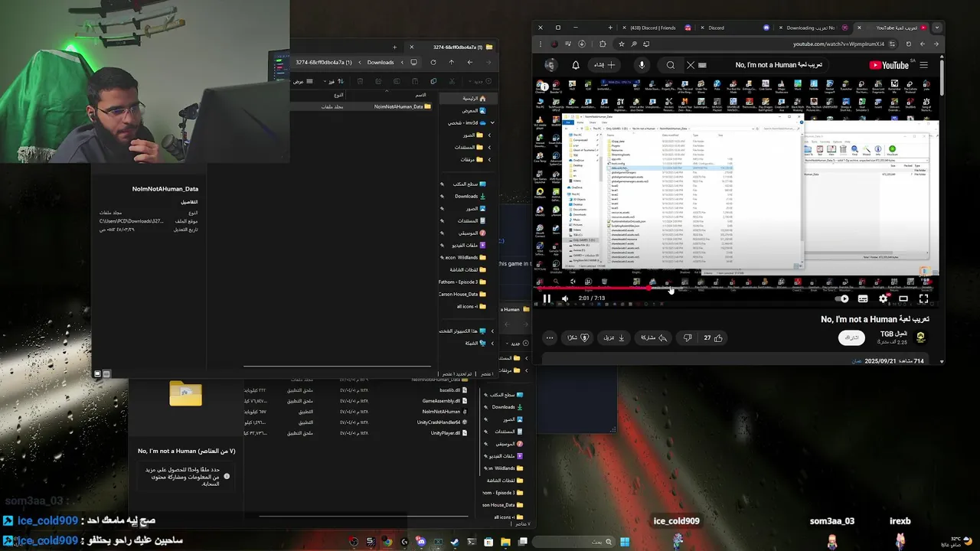Seek on the YouTube progress bar
Viewport: 980px width, 551px height.
734,289
